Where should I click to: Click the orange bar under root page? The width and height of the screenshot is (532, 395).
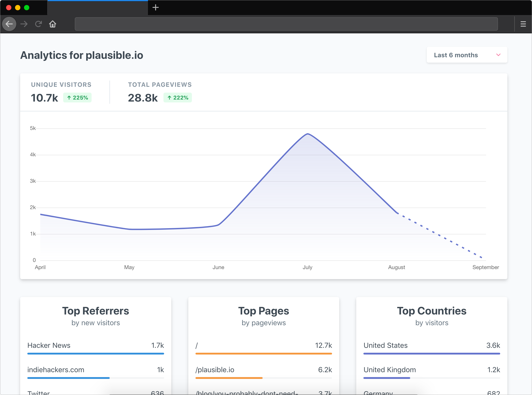(x=264, y=353)
